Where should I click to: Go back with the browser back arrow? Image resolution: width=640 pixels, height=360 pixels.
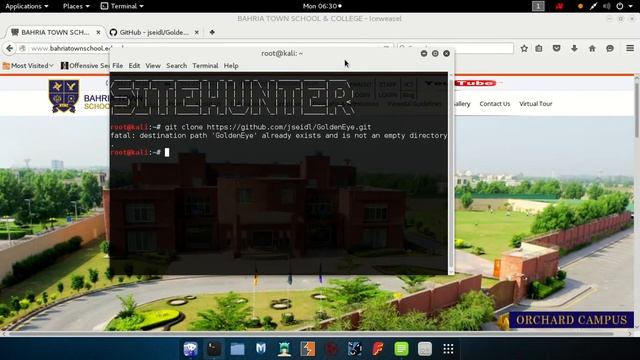9,49
